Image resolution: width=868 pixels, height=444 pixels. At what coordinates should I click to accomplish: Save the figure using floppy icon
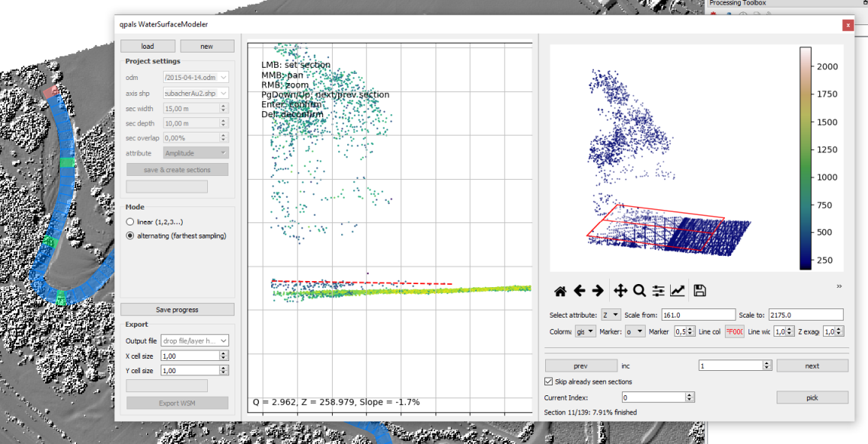(700, 291)
